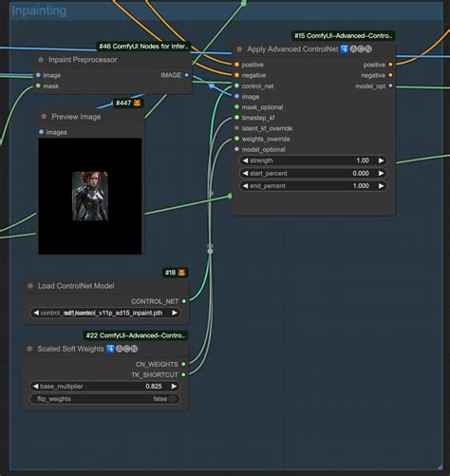
Task: Decrease end_percent with its left arrow
Action: [x=245, y=186]
